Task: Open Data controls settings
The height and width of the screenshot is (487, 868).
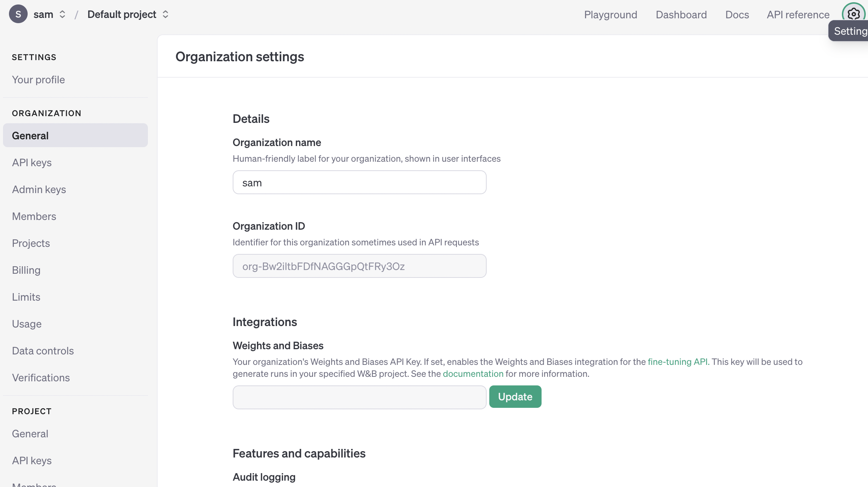Action: [43, 351]
